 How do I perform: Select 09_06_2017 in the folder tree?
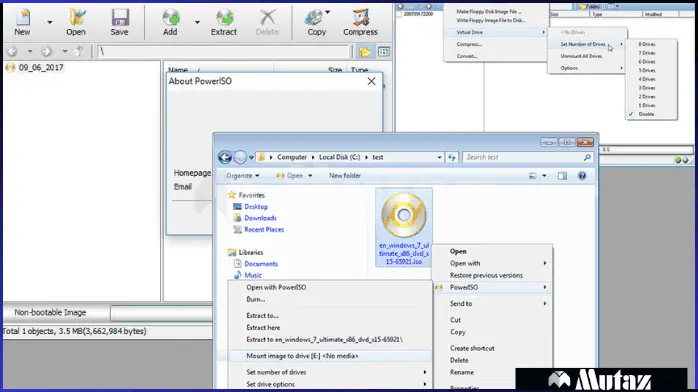[x=41, y=68]
